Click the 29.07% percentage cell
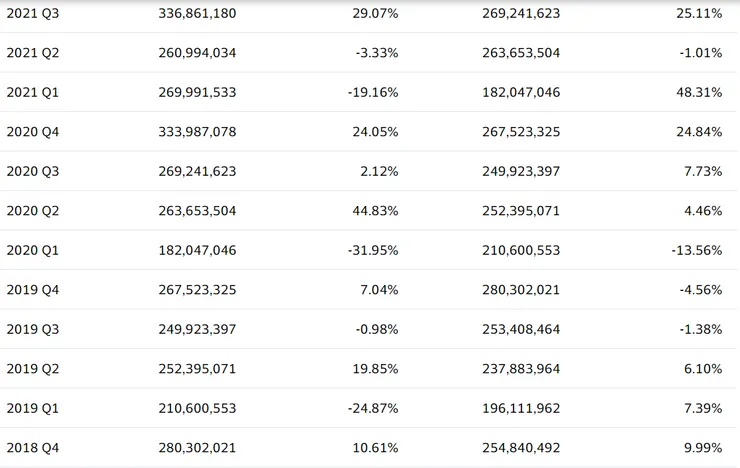The image size is (740, 468). 376,13
